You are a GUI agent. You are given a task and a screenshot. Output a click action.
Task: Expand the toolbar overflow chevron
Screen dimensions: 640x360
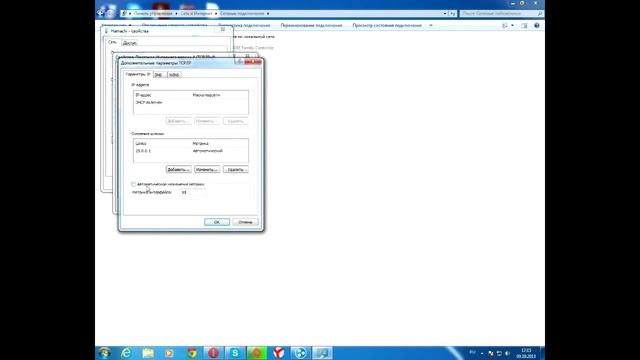pyautogui.click(x=431, y=25)
